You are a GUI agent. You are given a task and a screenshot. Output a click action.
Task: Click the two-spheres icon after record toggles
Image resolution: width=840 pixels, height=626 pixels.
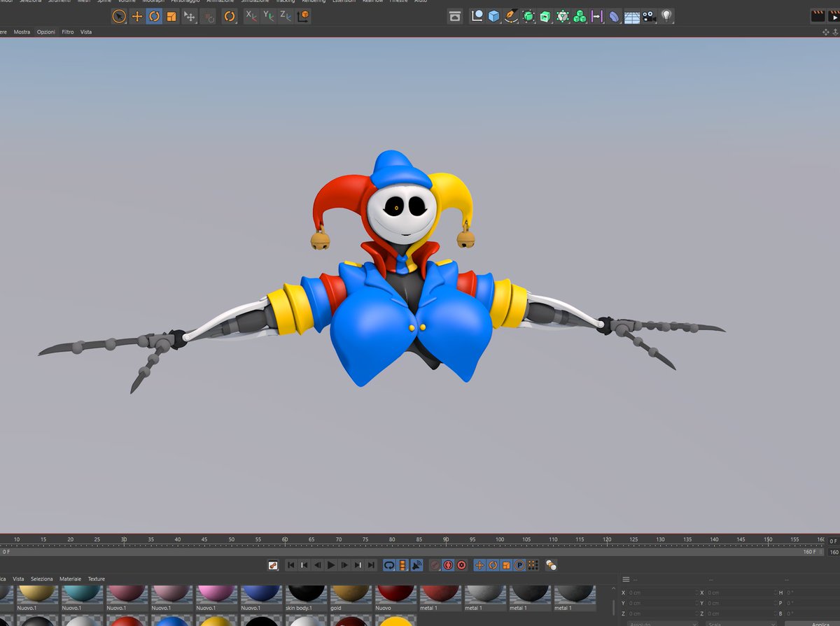click(x=551, y=565)
